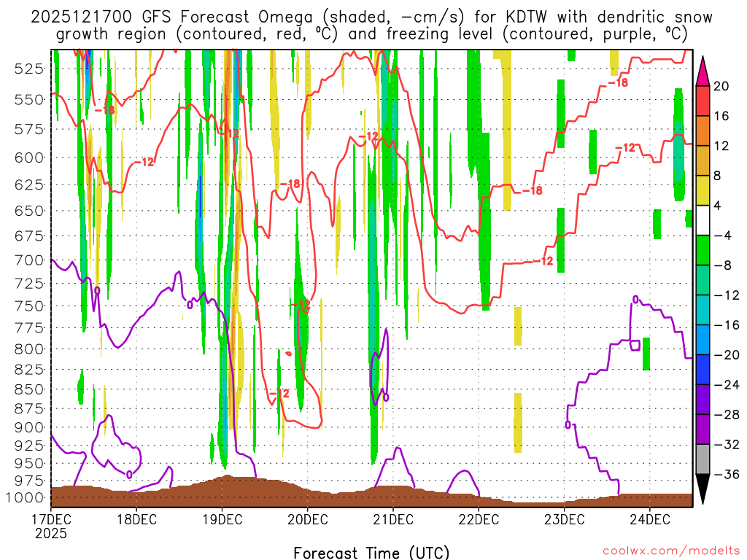747x560 pixels.
Task: Click the red -12 contour label near 700 hPa
Action: click(x=543, y=261)
